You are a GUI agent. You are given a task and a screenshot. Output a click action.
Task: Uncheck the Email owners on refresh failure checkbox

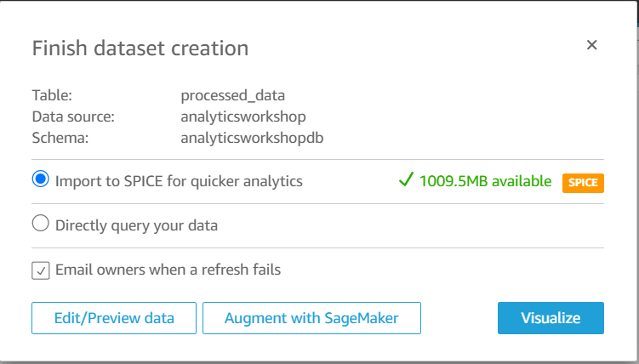(41, 270)
